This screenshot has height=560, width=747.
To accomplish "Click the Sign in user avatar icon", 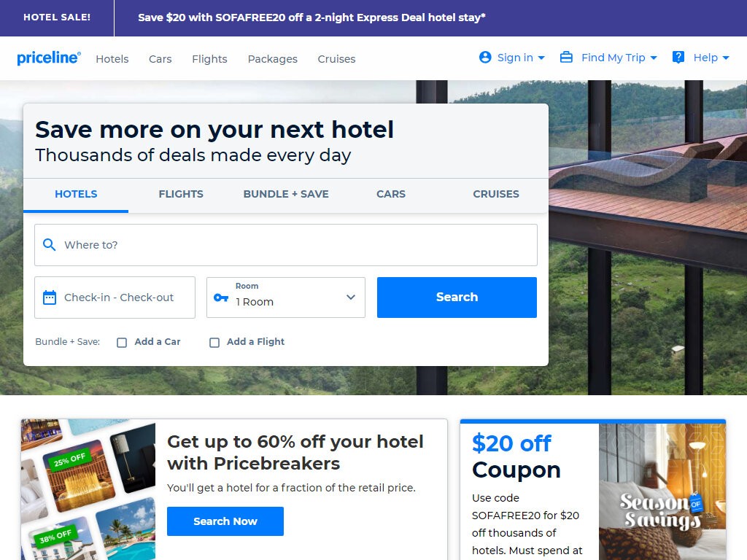I will [x=485, y=57].
